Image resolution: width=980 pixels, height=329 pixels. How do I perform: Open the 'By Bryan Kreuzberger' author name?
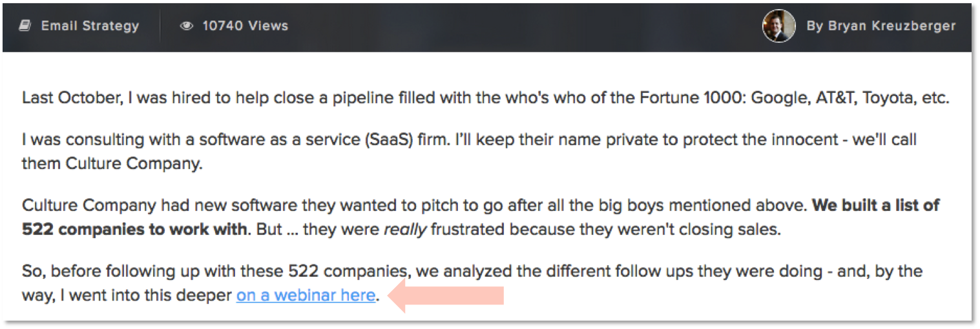pyautogui.click(x=881, y=26)
